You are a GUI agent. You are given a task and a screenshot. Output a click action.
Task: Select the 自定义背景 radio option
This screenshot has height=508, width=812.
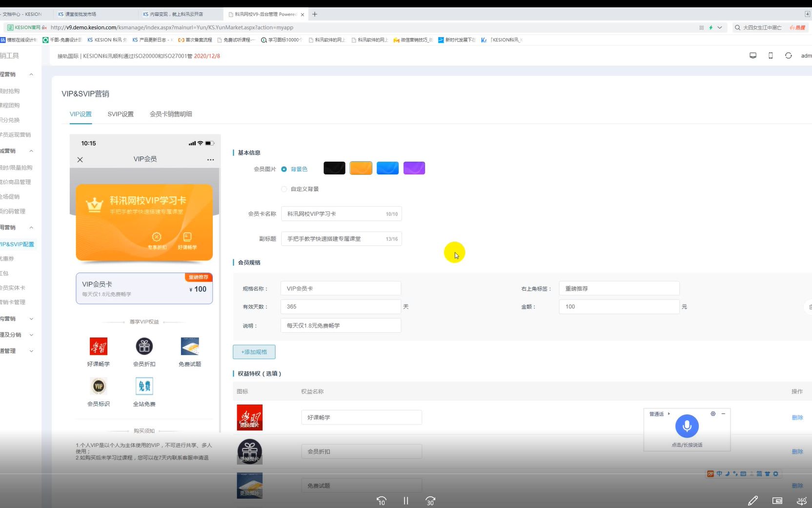(284, 189)
